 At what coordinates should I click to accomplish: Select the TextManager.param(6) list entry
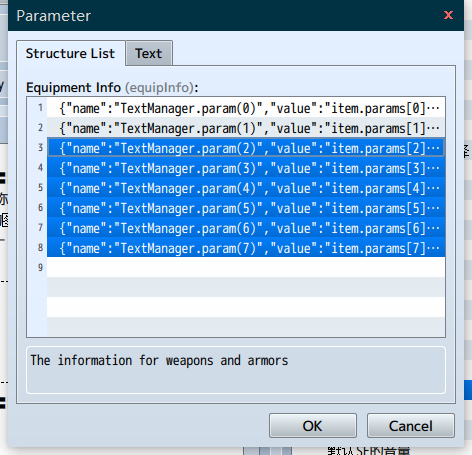246,228
